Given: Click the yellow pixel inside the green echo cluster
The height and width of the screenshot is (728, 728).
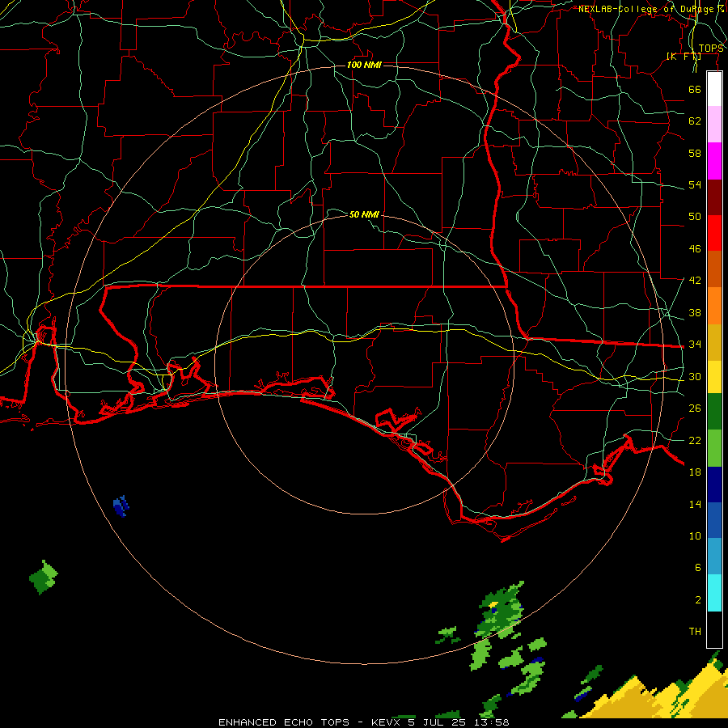Looking at the screenshot, I should (493, 604).
